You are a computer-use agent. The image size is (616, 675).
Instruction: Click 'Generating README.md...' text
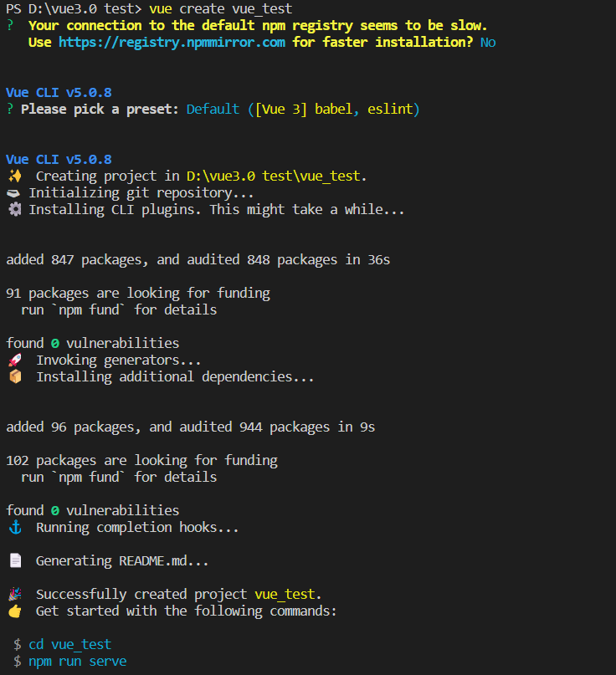(122, 561)
